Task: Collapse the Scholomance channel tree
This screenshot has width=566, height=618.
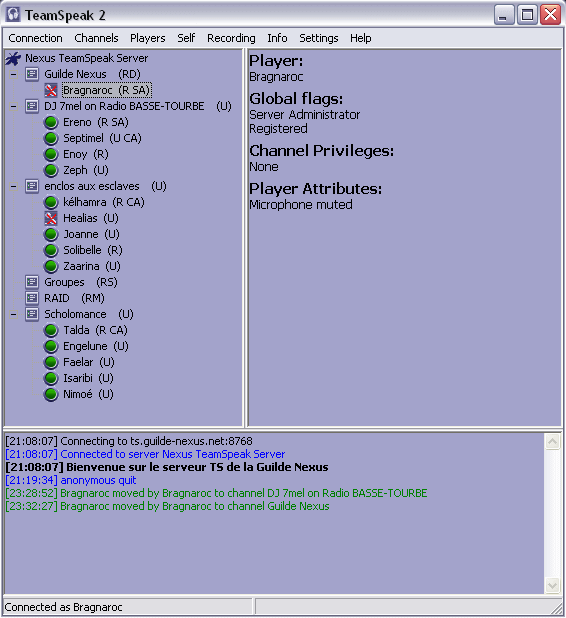Action: [x=14, y=314]
